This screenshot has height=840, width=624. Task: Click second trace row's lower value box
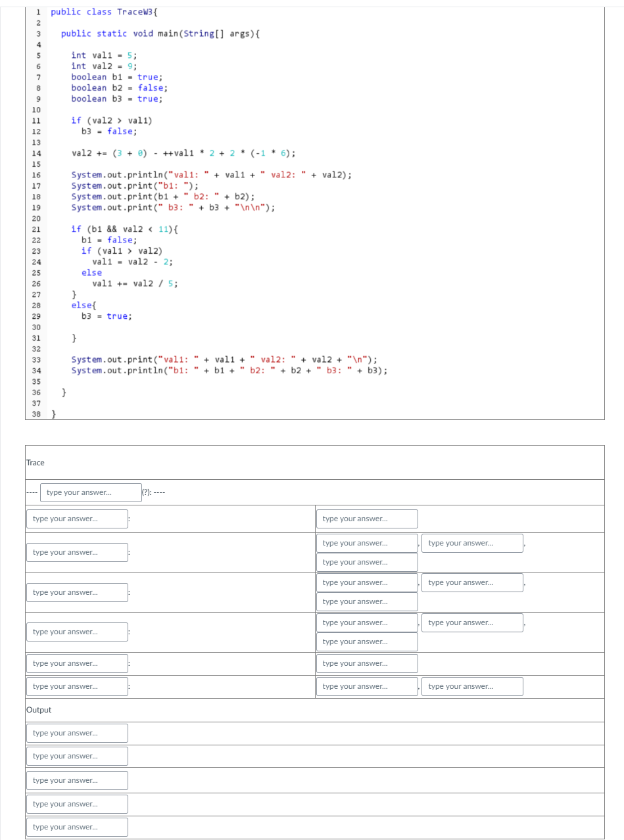pyautogui.click(x=367, y=562)
